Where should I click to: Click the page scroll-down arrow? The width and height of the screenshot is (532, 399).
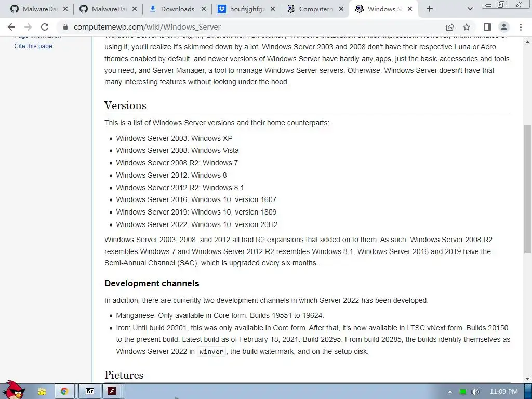tap(528, 379)
